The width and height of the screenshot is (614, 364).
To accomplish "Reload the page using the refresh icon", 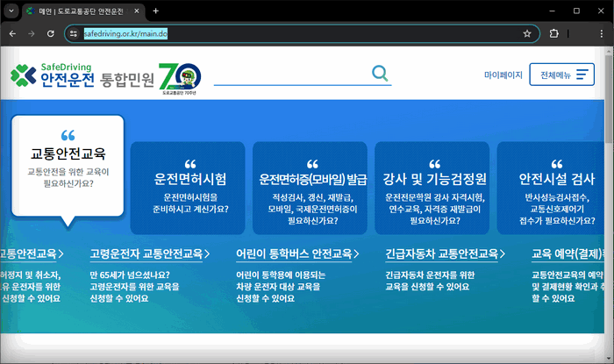I will pyautogui.click(x=51, y=33).
